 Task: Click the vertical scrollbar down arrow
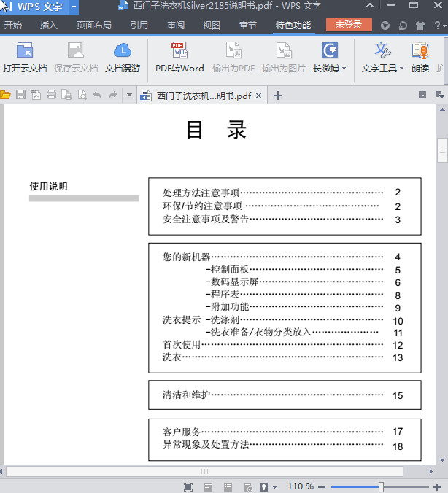point(442,460)
